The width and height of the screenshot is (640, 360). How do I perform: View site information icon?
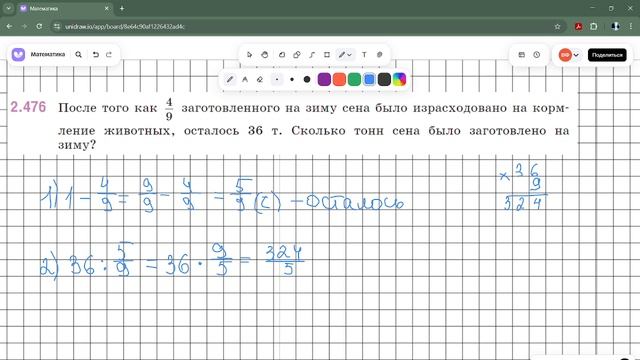57,26
